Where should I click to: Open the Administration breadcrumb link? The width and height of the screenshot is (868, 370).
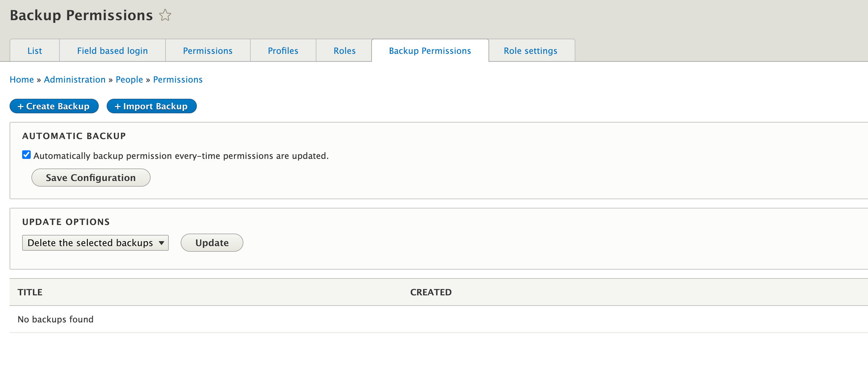(x=74, y=80)
